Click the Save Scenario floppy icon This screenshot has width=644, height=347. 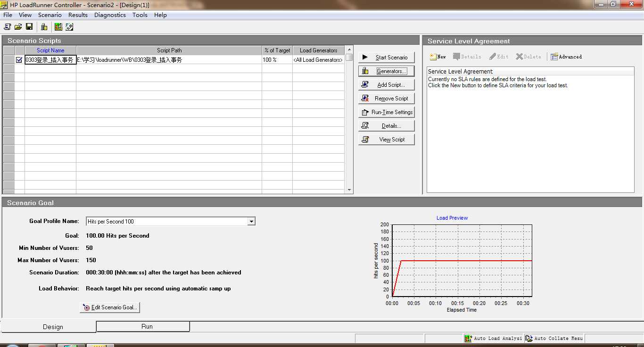(x=29, y=27)
